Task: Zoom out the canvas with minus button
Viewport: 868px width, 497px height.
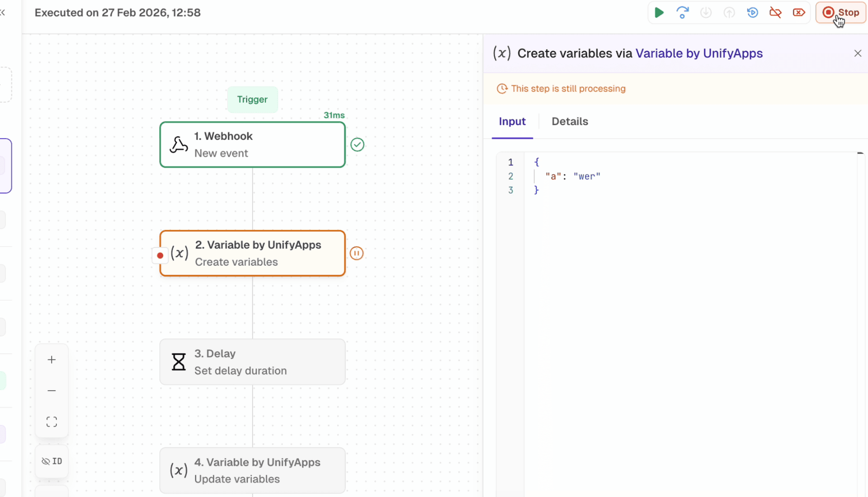Action: pyautogui.click(x=52, y=390)
